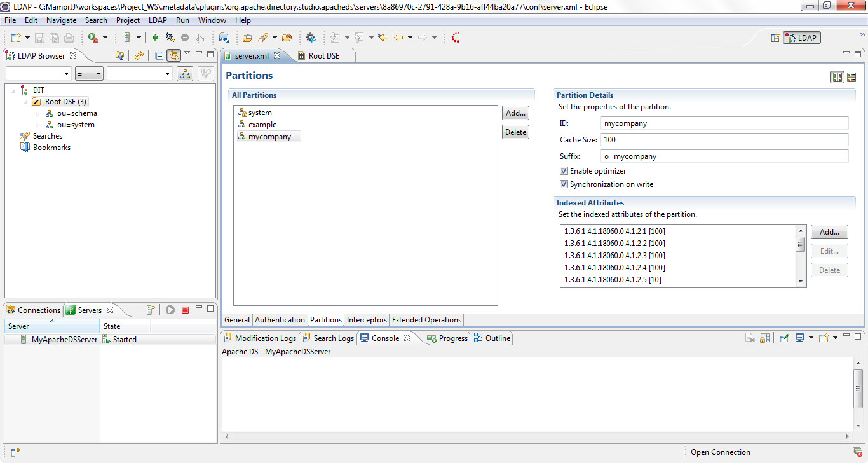Uncheck the Enable optimizer checkbox
The width and height of the screenshot is (868, 463).
point(564,171)
